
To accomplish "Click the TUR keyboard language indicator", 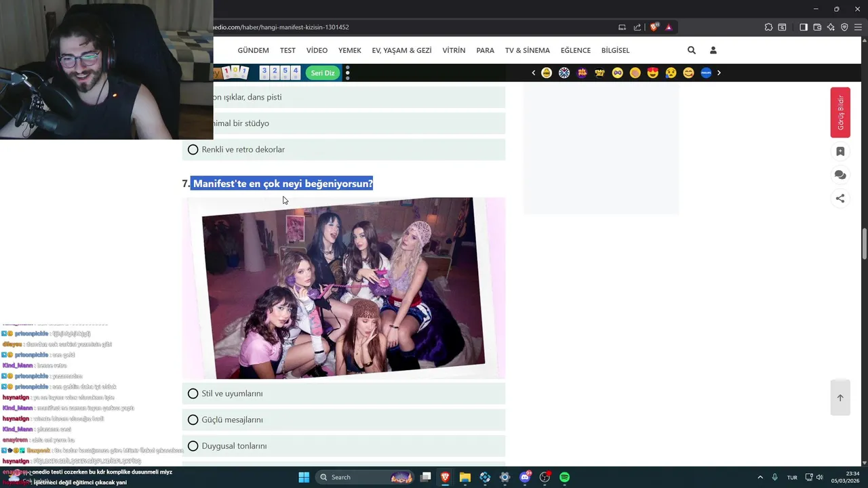I will (792, 477).
